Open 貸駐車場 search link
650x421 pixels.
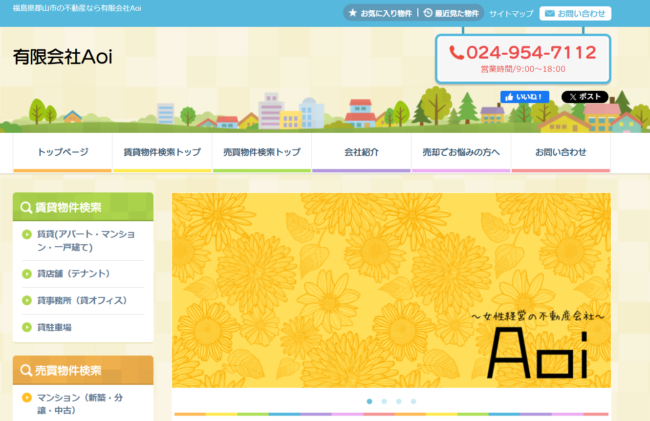click(x=54, y=327)
